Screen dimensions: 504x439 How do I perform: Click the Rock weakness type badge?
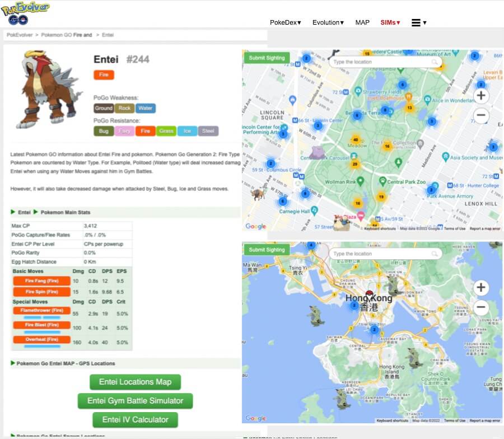coord(125,108)
